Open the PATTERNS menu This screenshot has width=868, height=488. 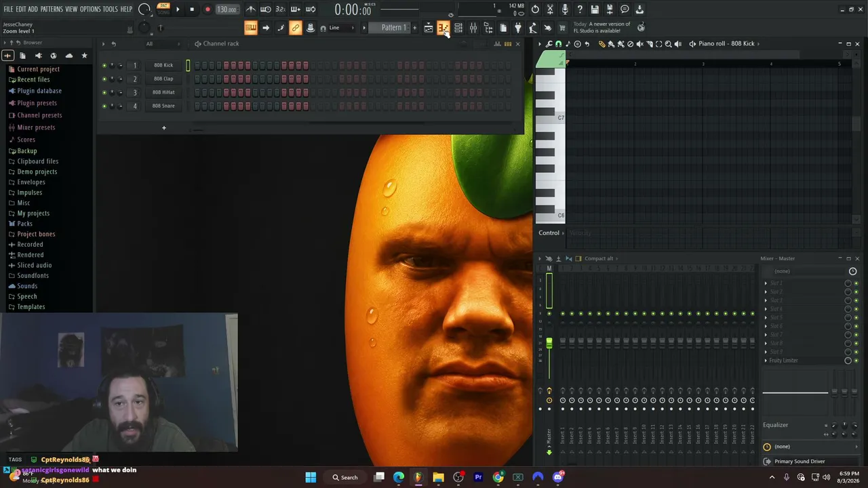pos(52,9)
